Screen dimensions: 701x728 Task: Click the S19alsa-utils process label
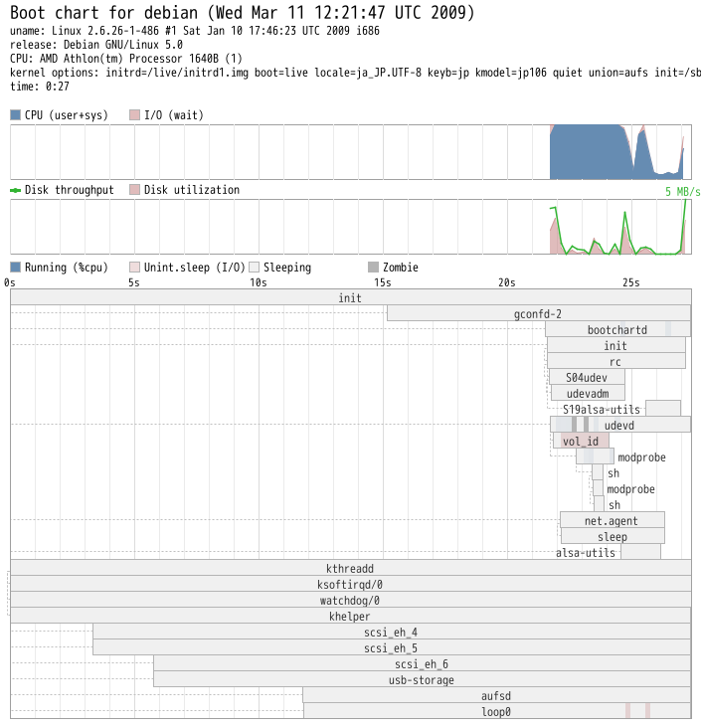click(602, 410)
